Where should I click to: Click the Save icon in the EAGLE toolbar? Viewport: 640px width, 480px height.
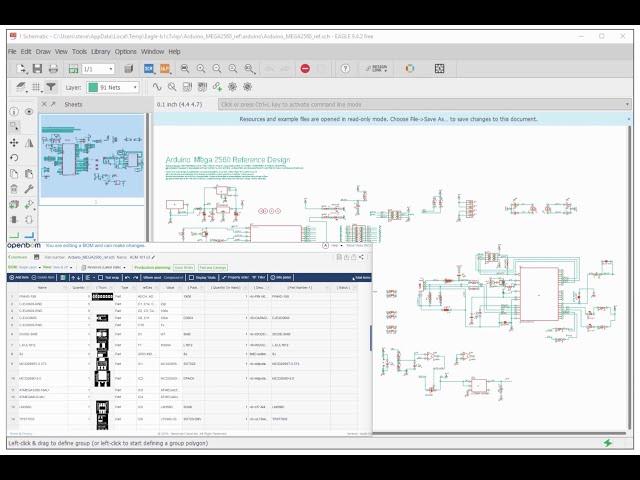[37, 69]
